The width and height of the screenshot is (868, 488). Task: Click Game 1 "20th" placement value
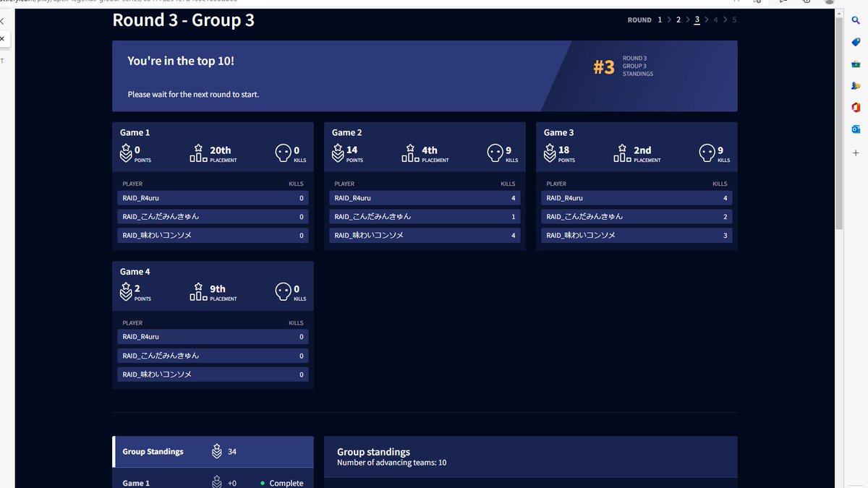coord(221,150)
